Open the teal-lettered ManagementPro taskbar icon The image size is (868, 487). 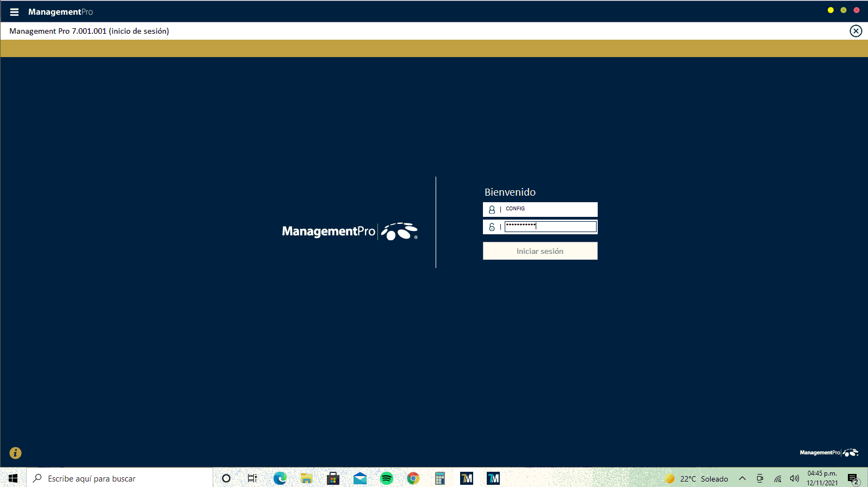[493, 478]
